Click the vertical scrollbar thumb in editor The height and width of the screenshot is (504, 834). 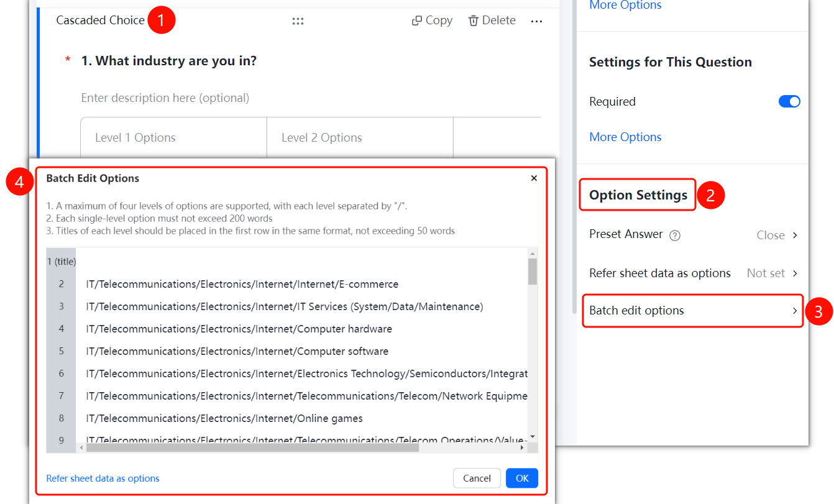533,271
